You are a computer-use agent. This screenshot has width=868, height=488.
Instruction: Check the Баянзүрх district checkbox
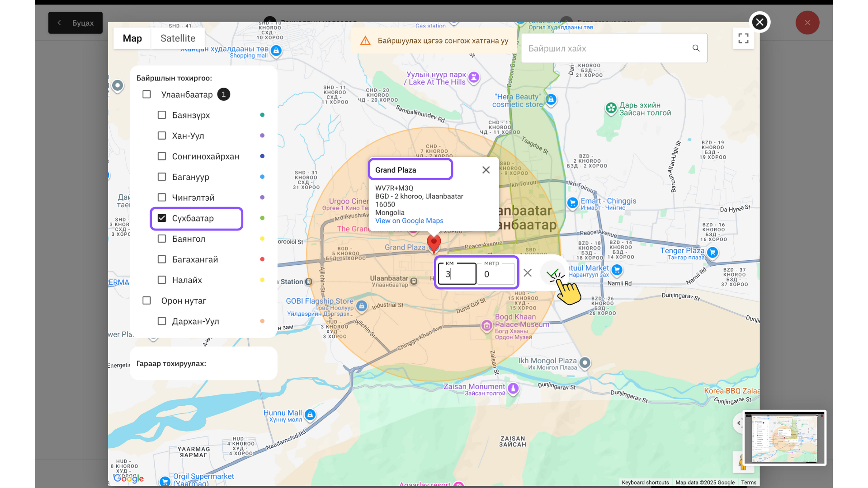pos(162,115)
